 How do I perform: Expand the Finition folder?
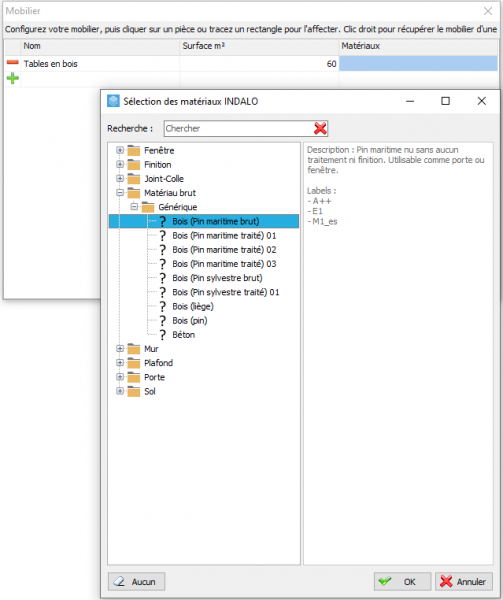point(120,165)
